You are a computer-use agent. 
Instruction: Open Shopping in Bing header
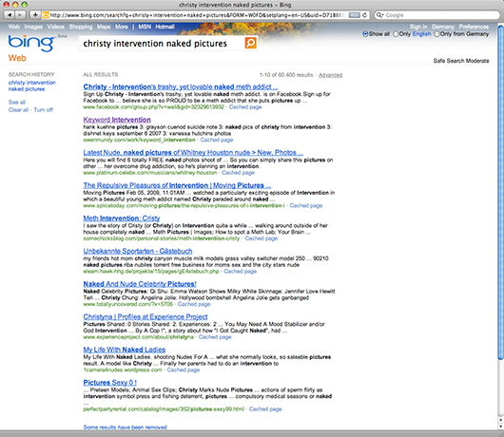pyautogui.click(x=81, y=27)
